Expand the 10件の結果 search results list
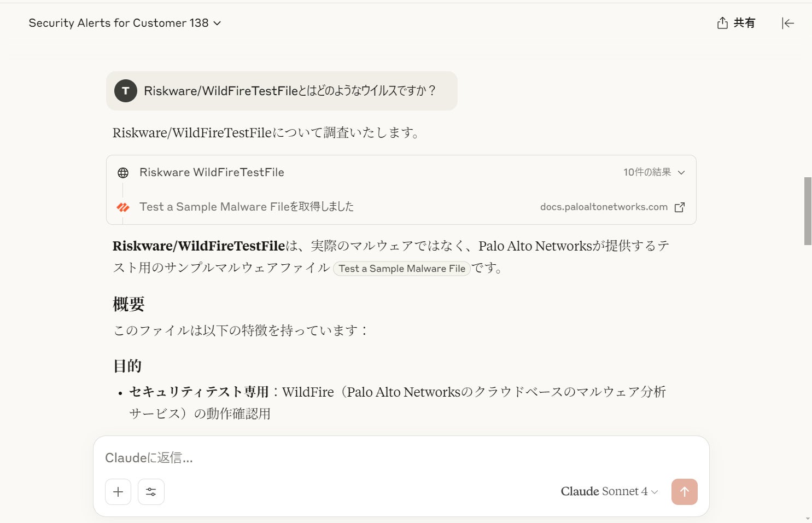Image resolution: width=812 pixels, height=523 pixels. pos(654,172)
